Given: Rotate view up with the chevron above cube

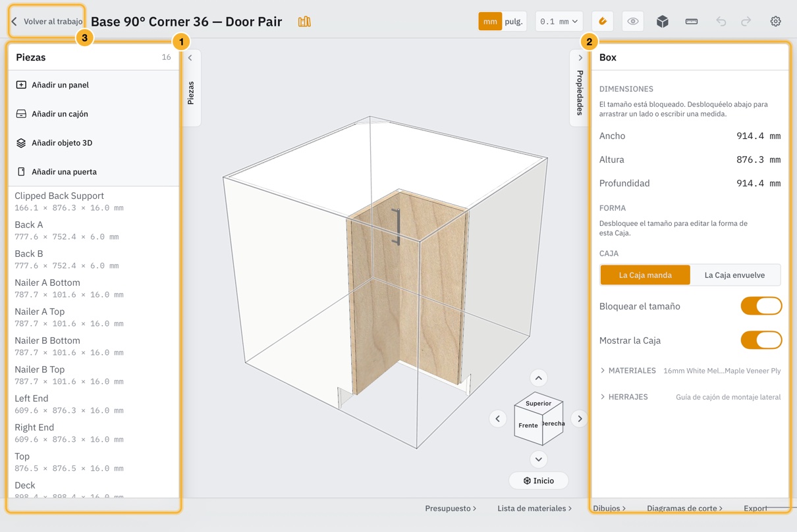Looking at the screenshot, I should (539, 378).
